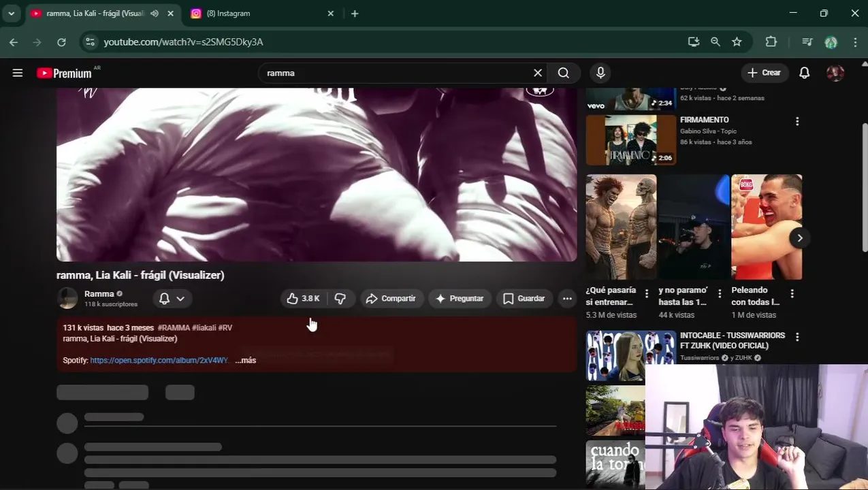Open the browser extensions puzzle icon

pos(771,42)
